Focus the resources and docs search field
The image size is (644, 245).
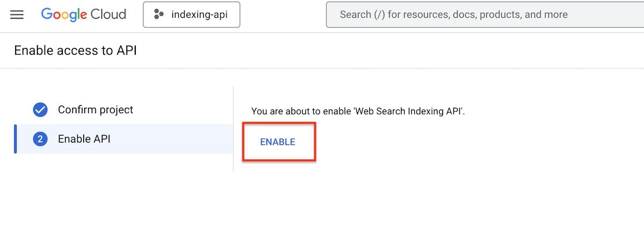[x=483, y=14]
